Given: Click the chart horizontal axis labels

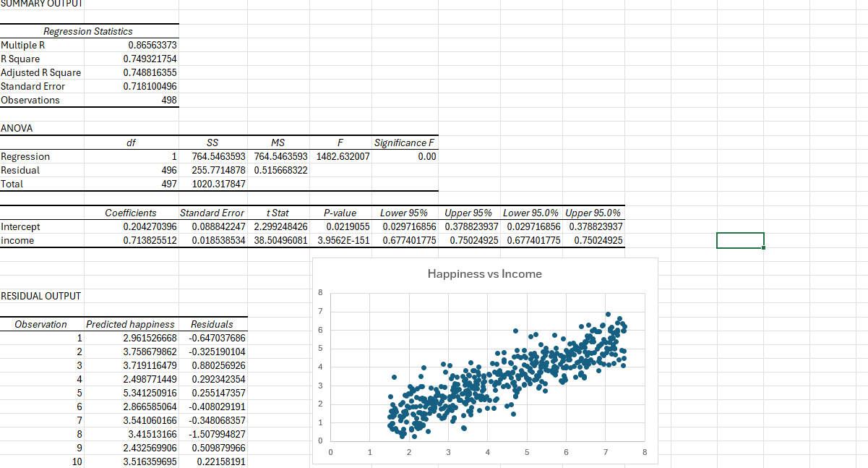Looking at the screenshot, I should (487, 452).
